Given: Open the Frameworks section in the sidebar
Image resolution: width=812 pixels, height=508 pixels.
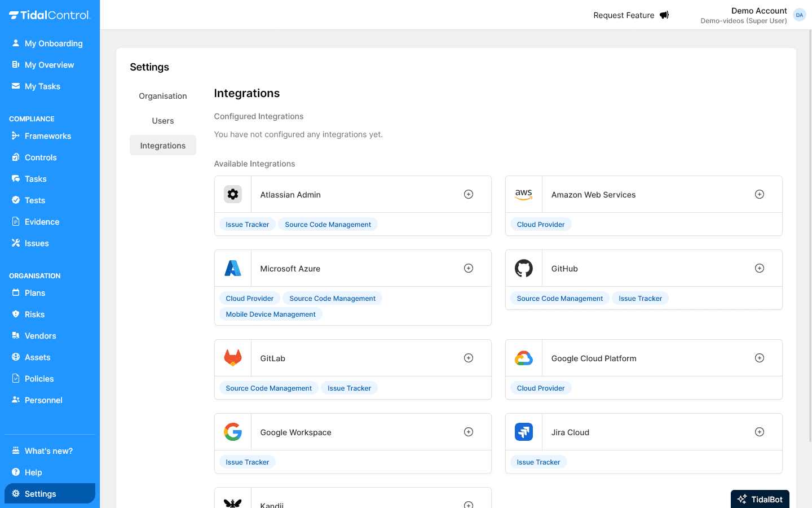Looking at the screenshot, I should [47, 136].
